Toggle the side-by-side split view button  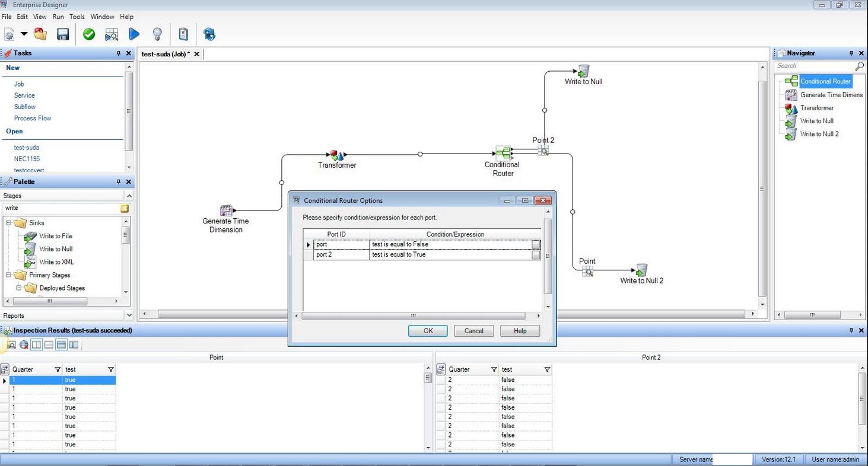36,344
